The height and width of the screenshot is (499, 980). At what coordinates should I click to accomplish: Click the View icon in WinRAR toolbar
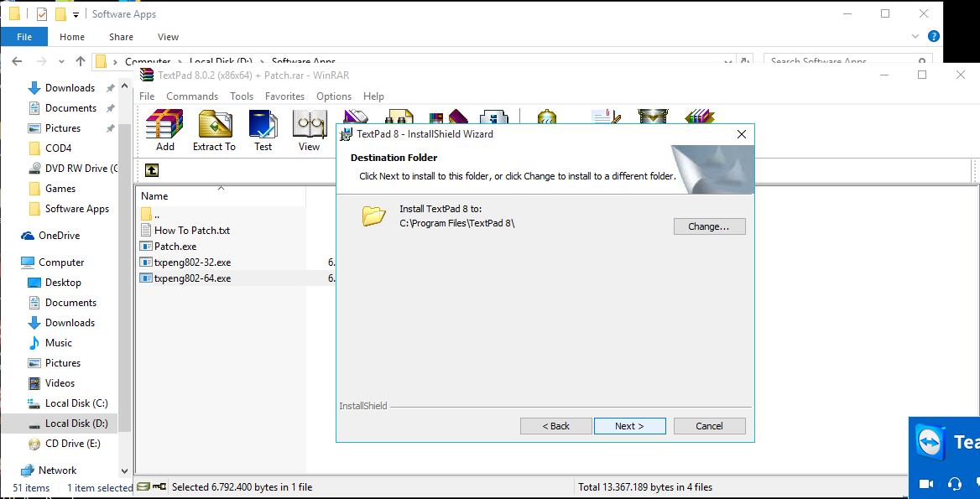click(310, 130)
